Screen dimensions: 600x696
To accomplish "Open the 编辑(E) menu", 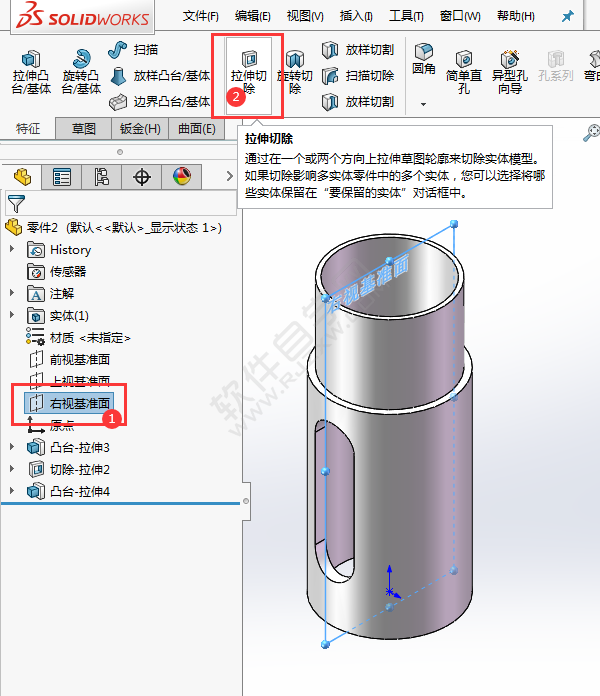I will coord(253,16).
